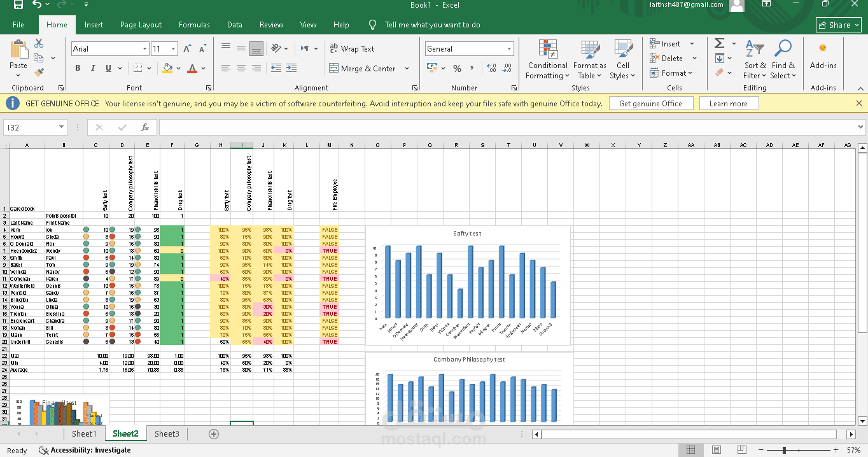Center text horizontally
Screen dimensions: 868x457
click(241, 68)
